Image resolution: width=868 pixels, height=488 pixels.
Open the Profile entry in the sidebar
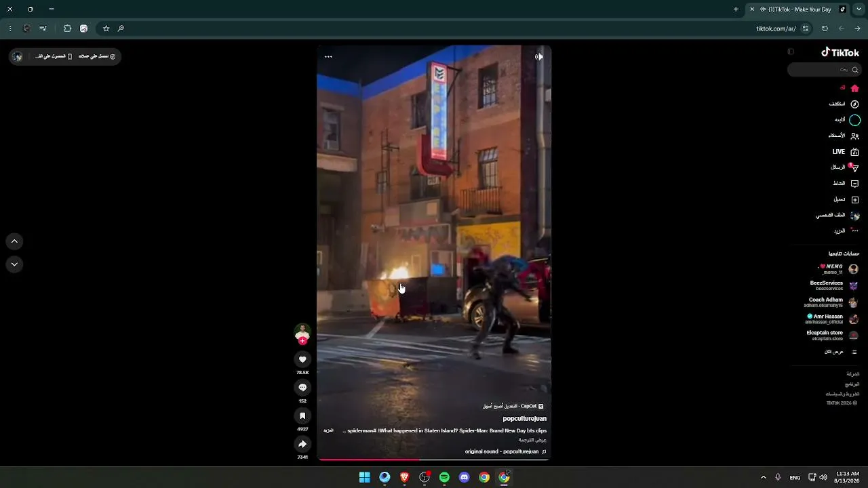(x=837, y=216)
